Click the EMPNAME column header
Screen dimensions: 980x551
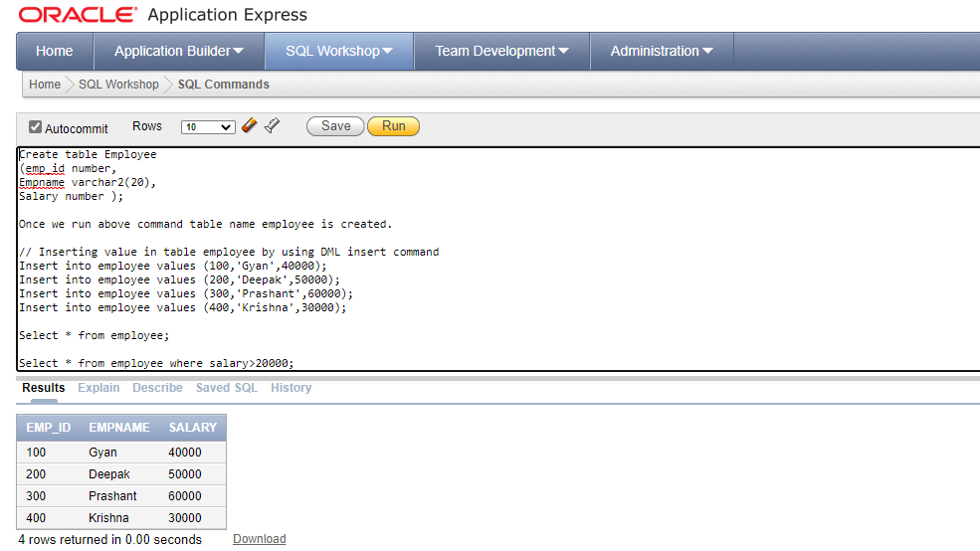[119, 428]
